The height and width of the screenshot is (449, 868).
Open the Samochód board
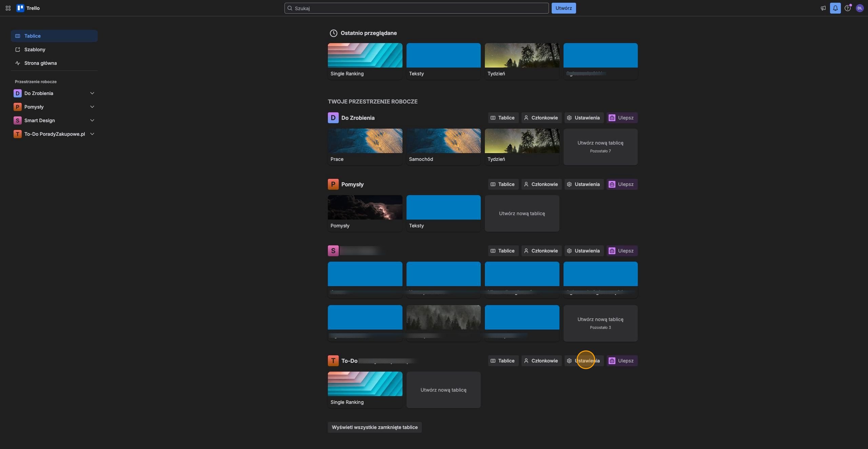[x=443, y=147]
